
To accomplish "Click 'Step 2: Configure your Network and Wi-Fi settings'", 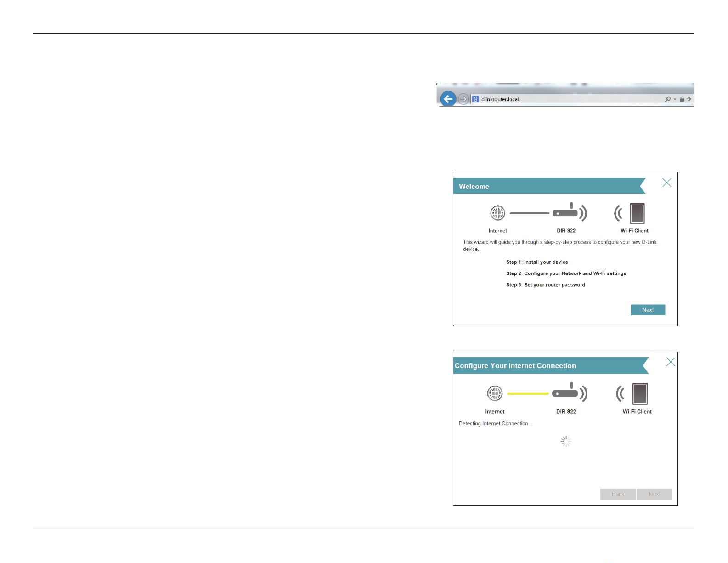I will tap(566, 273).
